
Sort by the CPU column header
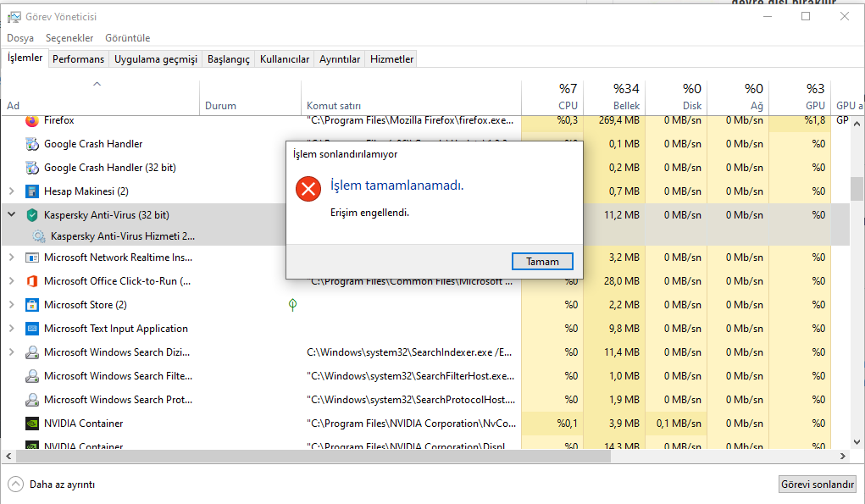tap(552, 97)
